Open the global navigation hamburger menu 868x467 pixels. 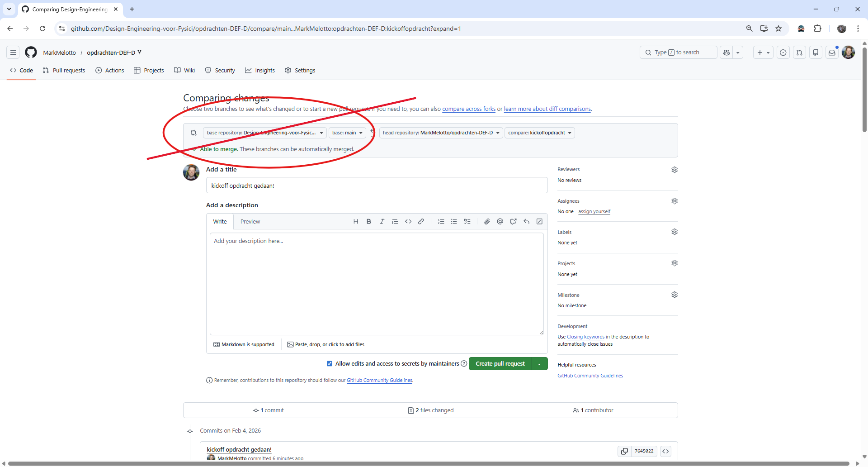(13, 52)
